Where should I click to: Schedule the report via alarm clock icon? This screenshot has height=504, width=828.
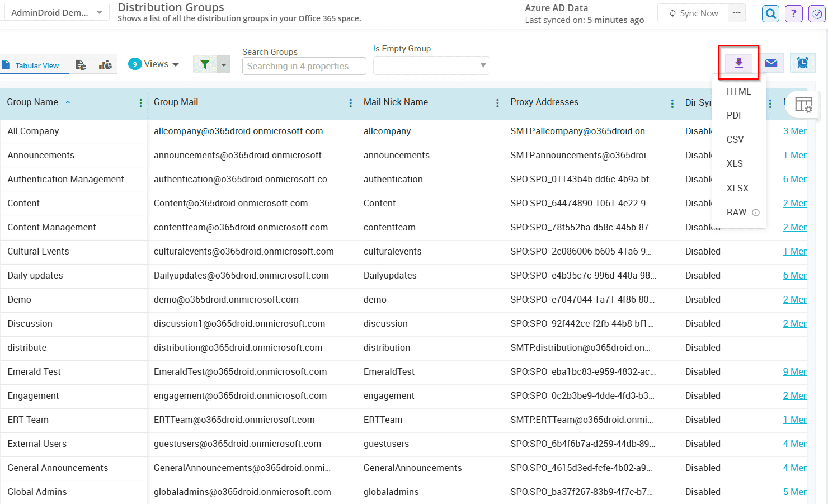[x=803, y=63]
